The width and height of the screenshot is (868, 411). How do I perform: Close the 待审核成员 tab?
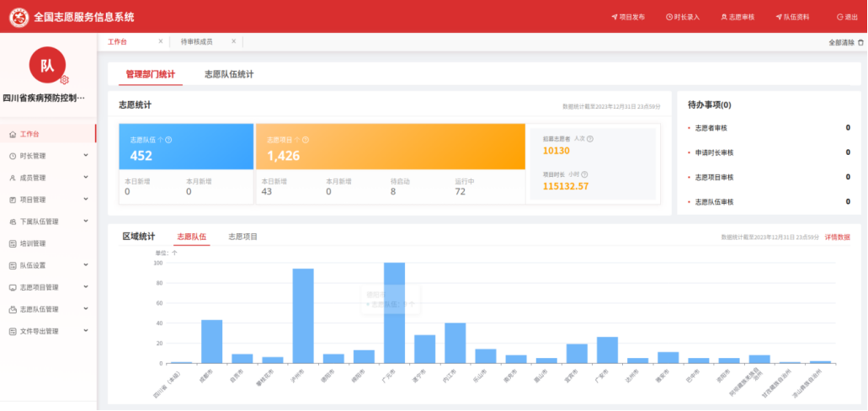233,41
